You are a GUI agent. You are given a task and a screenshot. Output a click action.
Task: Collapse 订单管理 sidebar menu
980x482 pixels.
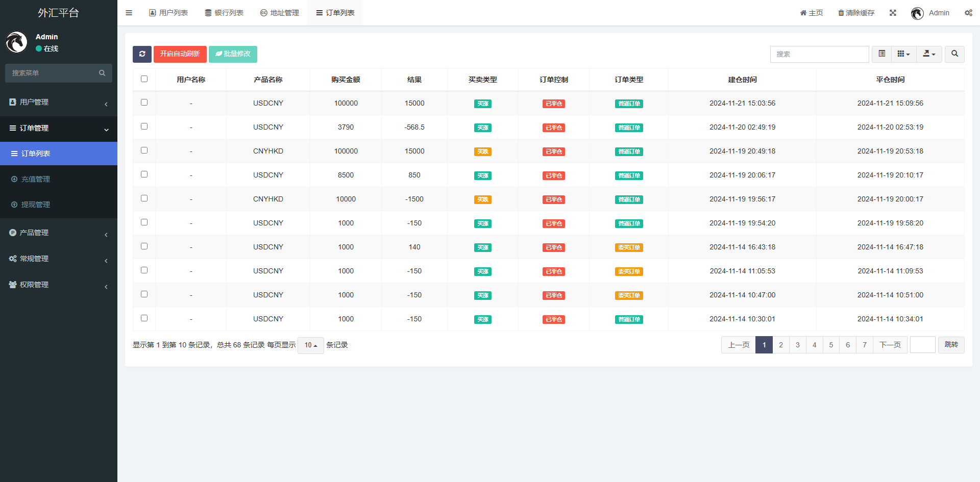pos(59,128)
